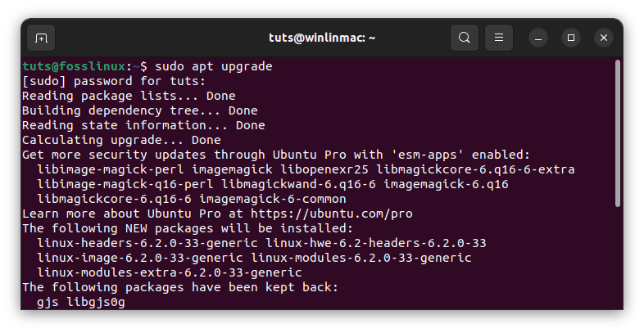Click the '[sudo] password for tuts:' line
Viewport: 644px width, 333px height.
[x=114, y=81]
